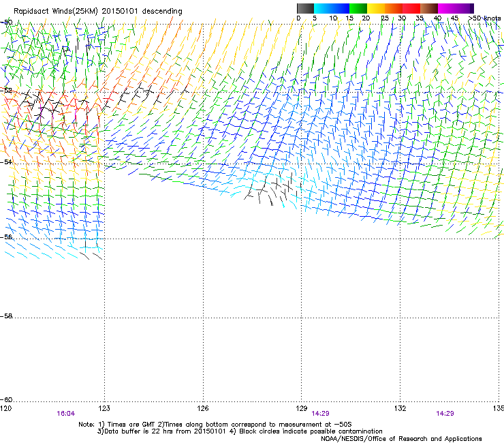Click longitude axis label '126'

(x=203, y=408)
